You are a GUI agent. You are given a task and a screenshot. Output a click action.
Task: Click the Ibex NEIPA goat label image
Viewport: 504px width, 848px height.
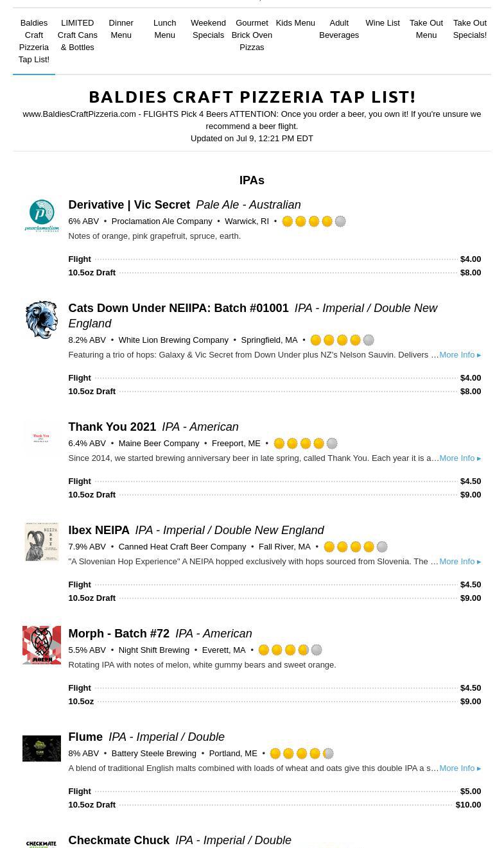(42, 542)
